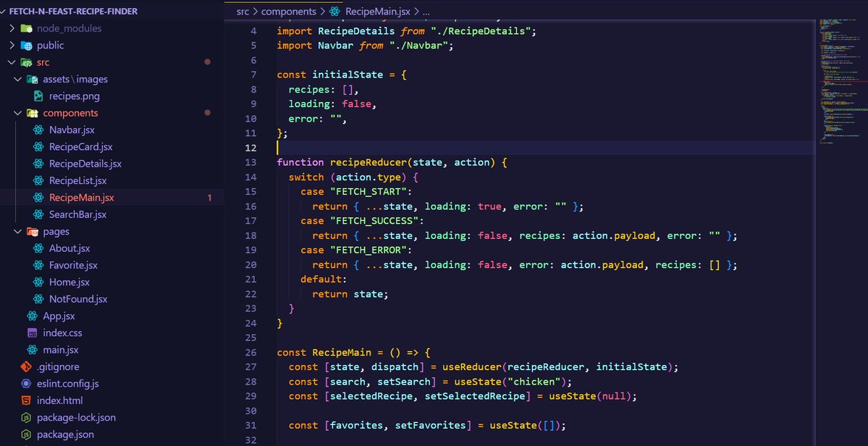The image size is (868, 446).
Task: Open package-lock.json file
Action: click(77, 418)
